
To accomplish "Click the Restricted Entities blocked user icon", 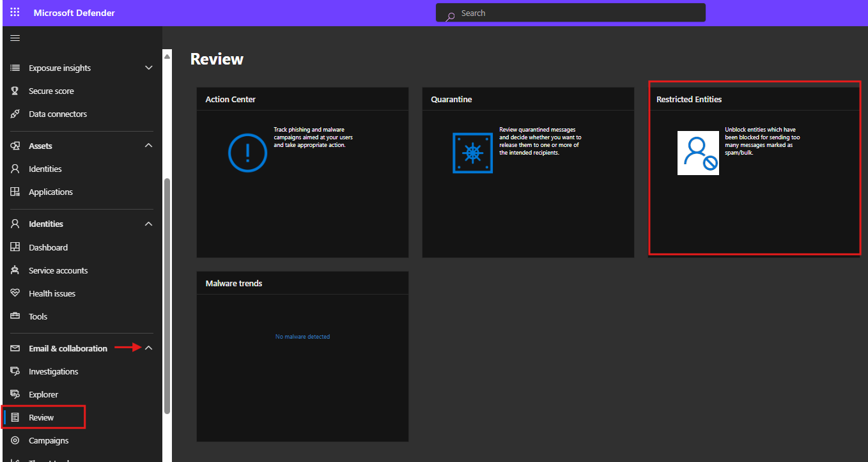I will [x=698, y=153].
